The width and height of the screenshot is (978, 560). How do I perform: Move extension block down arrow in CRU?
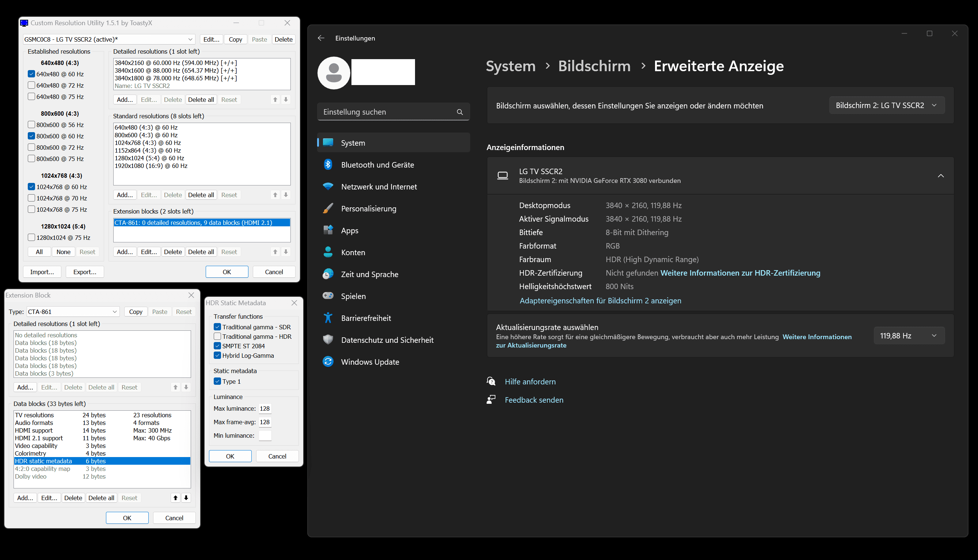click(286, 252)
